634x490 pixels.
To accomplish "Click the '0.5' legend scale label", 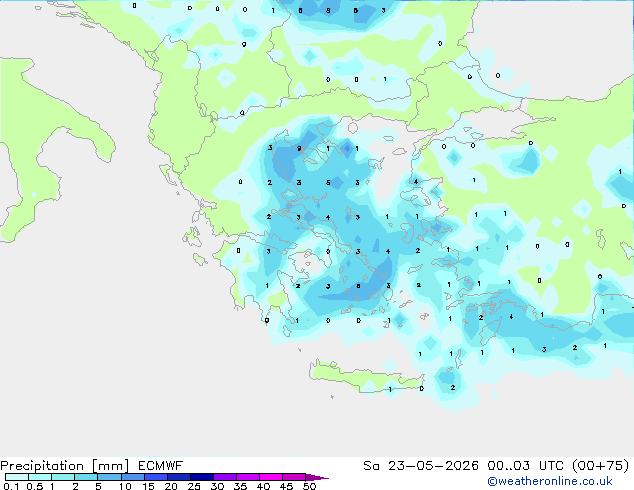I will pyautogui.click(x=35, y=486).
